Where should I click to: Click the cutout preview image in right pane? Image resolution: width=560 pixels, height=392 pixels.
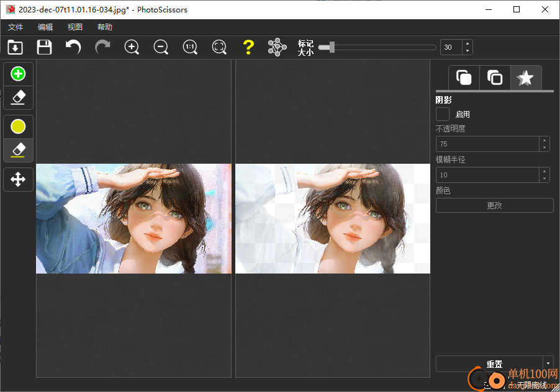point(333,219)
